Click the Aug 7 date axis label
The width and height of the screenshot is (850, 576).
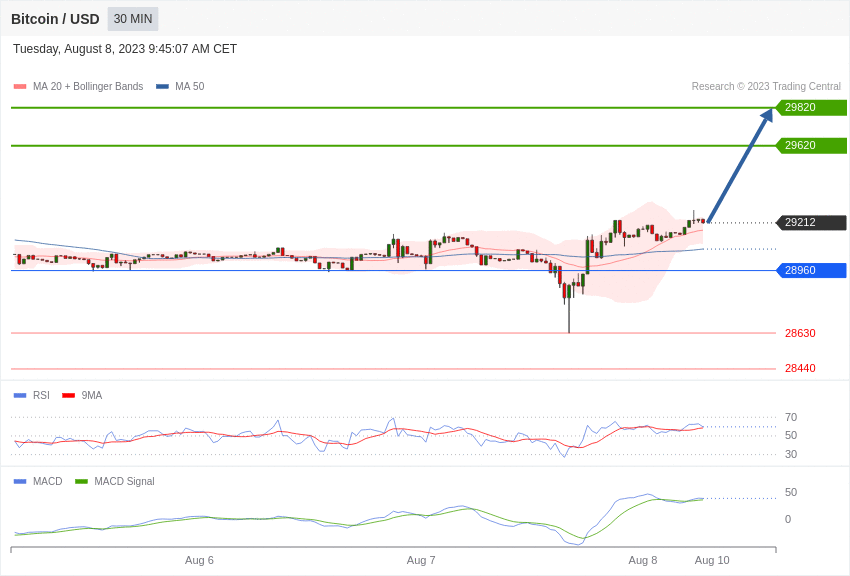pos(421,560)
